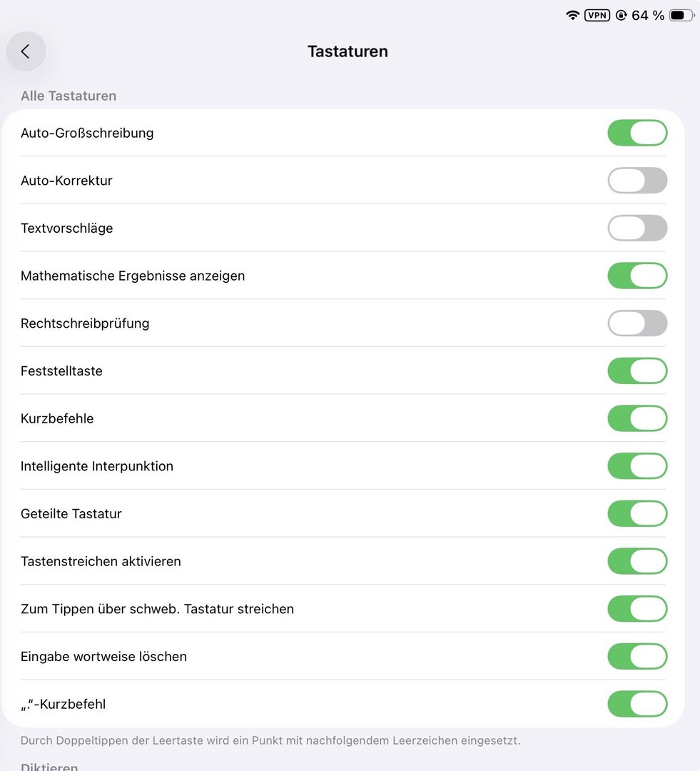Tap the battery icon in status bar

click(681, 15)
